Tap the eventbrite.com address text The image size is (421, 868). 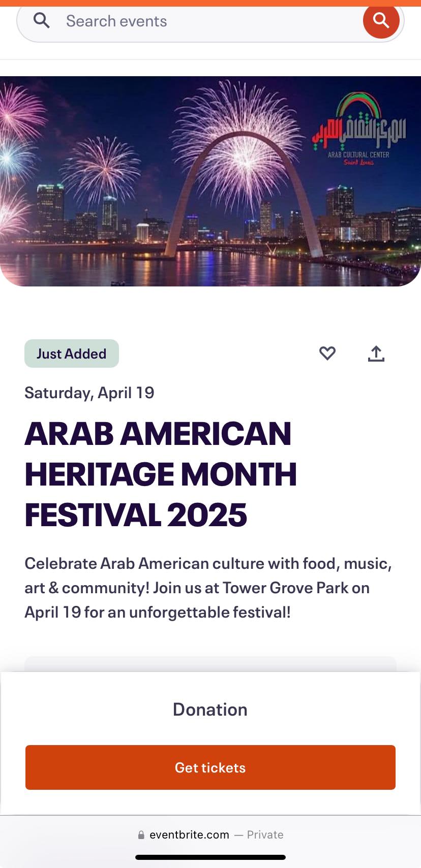(189, 835)
